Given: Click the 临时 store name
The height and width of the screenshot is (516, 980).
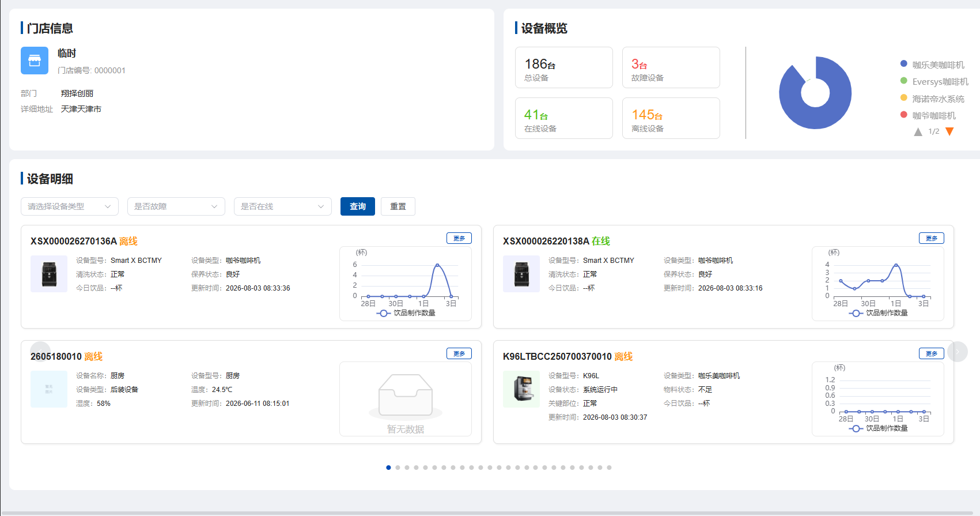Looking at the screenshot, I should tap(67, 53).
